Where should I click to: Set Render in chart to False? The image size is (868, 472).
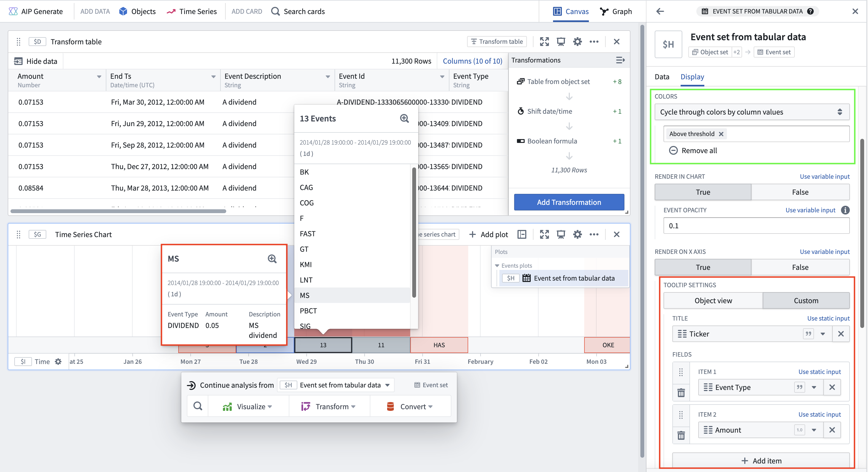pos(800,192)
